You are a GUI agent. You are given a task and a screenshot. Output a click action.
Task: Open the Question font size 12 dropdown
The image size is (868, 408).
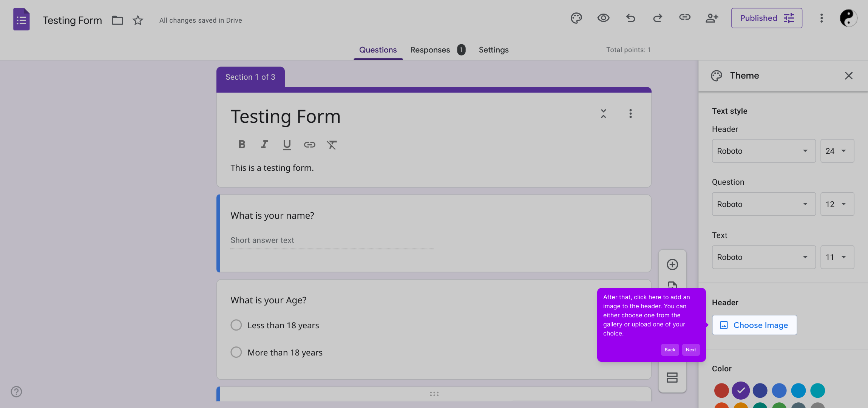[x=837, y=204]
